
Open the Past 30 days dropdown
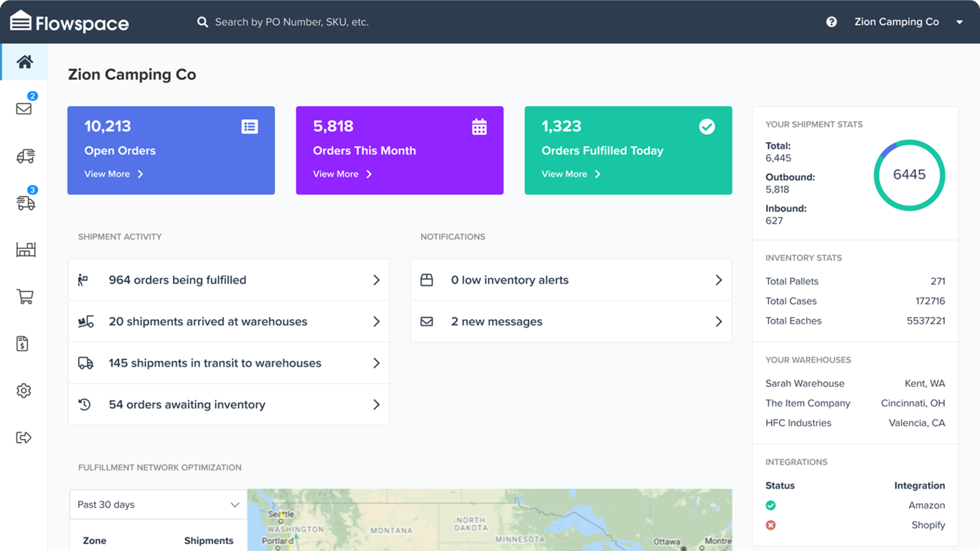tap(158, 504)
